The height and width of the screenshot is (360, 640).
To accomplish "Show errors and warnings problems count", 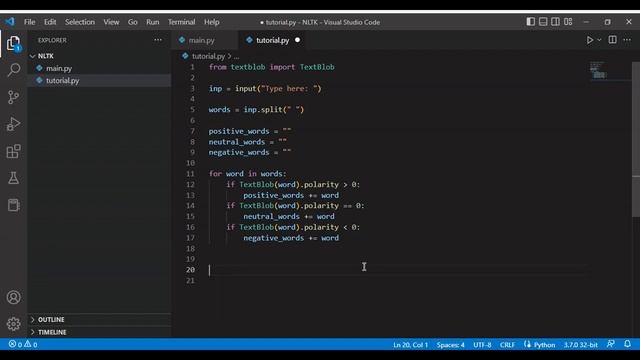I will tap(23, 344).
